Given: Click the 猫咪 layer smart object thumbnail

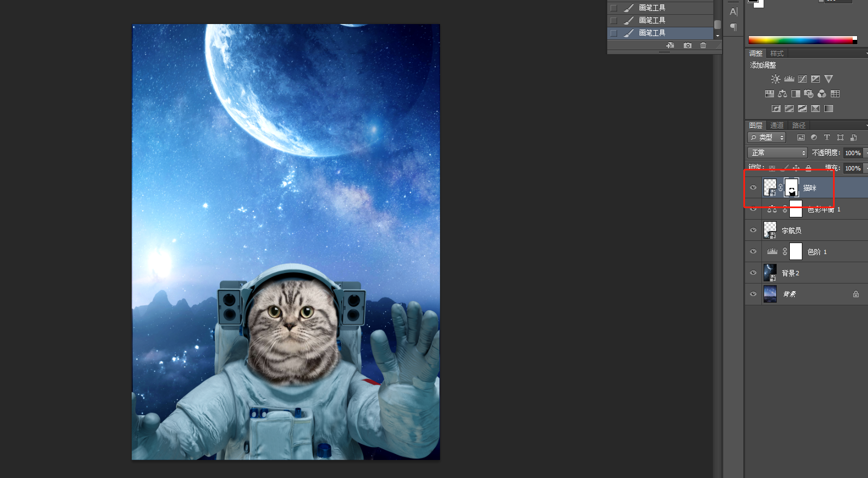Looking at the screenshot, I should (770, 187).
